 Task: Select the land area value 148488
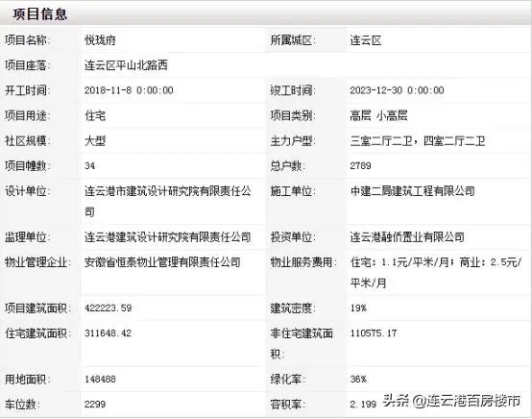[x=100, y=379]
